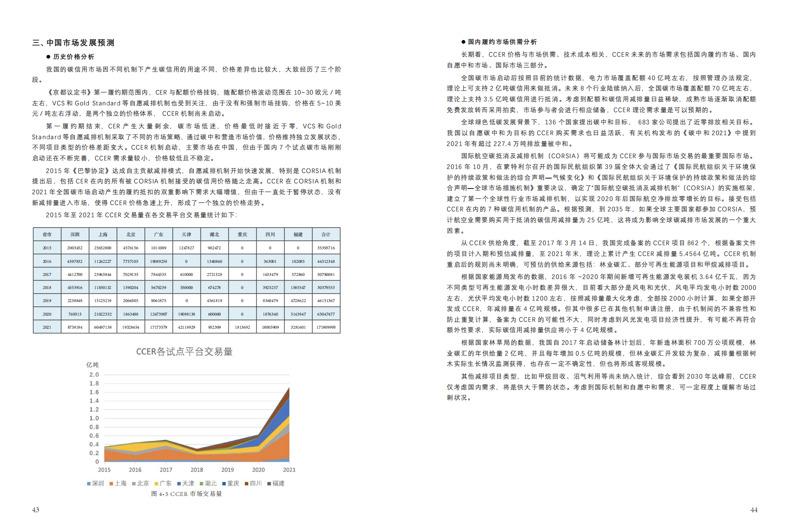Click the 上海 orange legend swatch
This screenshot has height=532, width=787.
click(111, 483)
